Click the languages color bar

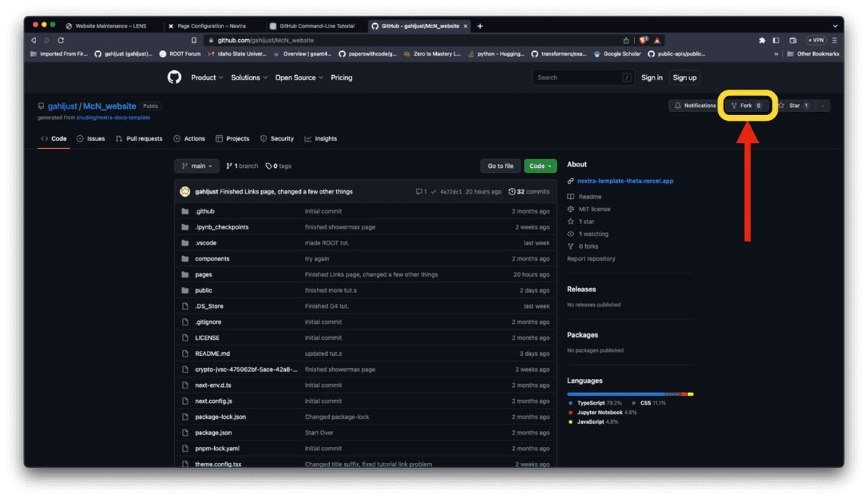[630, 394]
